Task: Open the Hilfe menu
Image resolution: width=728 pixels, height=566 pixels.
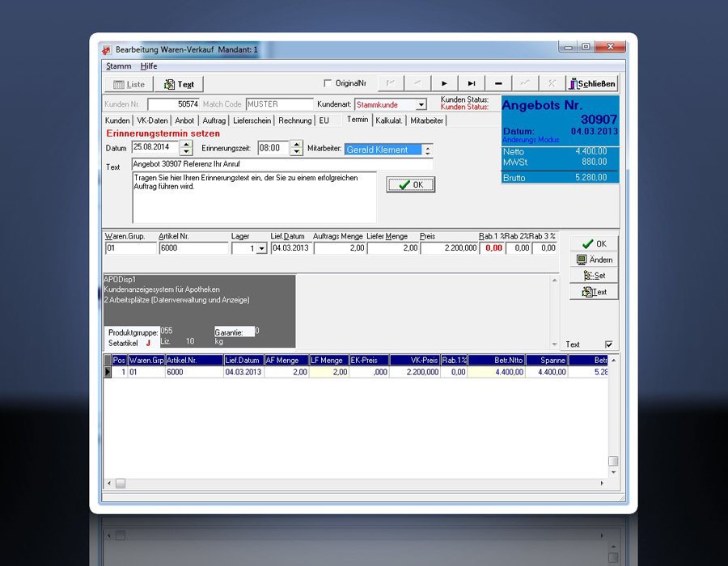Action: point(149,65)
